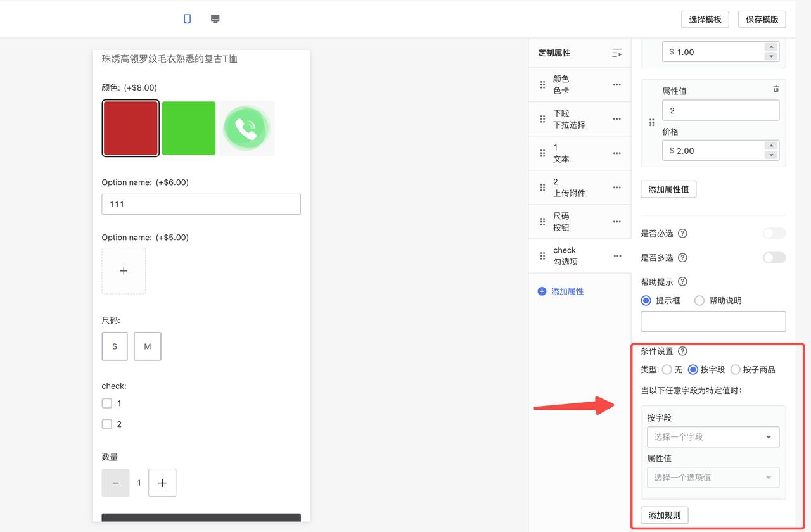Open more options for 颜色 色卡 row
811x532 pixels.
tap(617, 85)
